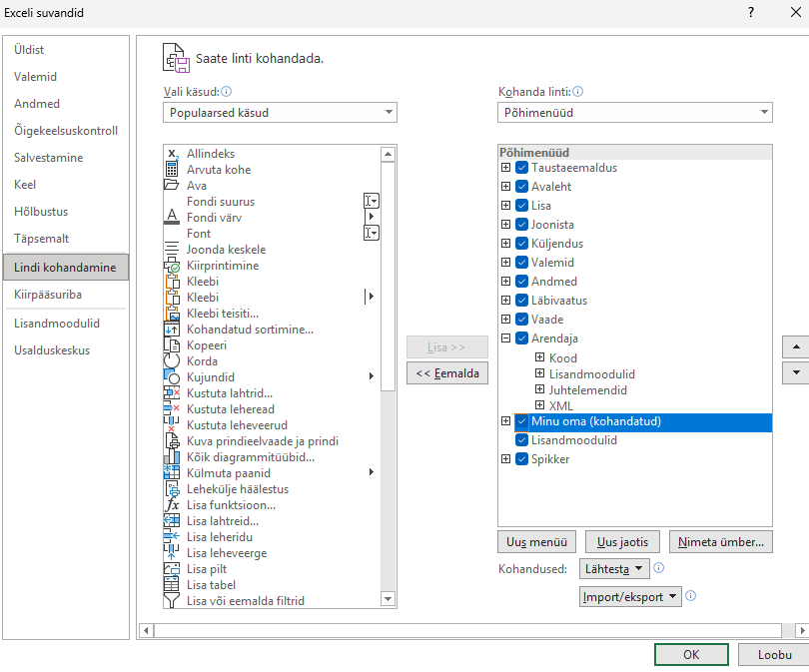Select the Arvuta kohe calculator icon
809x672 pixels.
(171, 170)
